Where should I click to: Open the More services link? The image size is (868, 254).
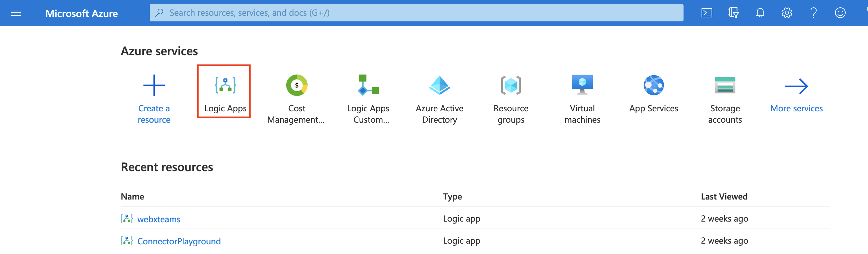pyautogui.click(x=797, y=108)
